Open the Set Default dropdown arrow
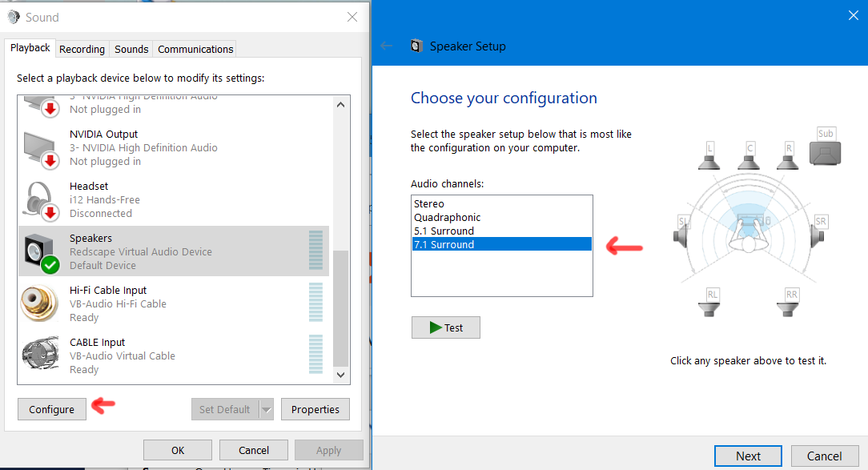 pyautogui.click(x=267, y=409)
